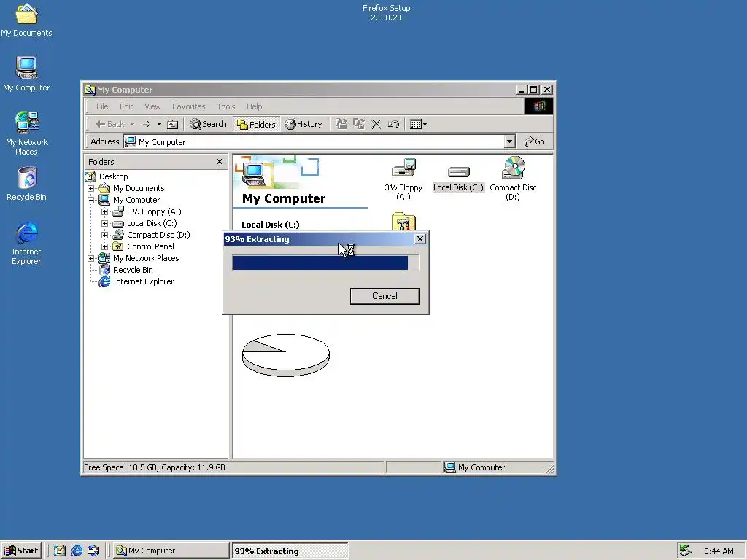Cancel the Firefox extraction
The image size is (747, 560).
coord(385,296)
